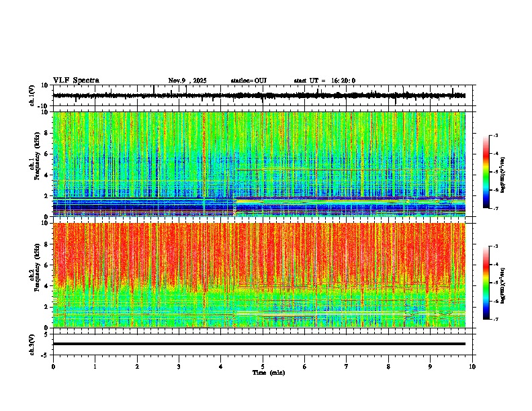The image size is (532, 411).
Task: Click the "VLF Spectra" title text
Action: [x=76, y=81]
